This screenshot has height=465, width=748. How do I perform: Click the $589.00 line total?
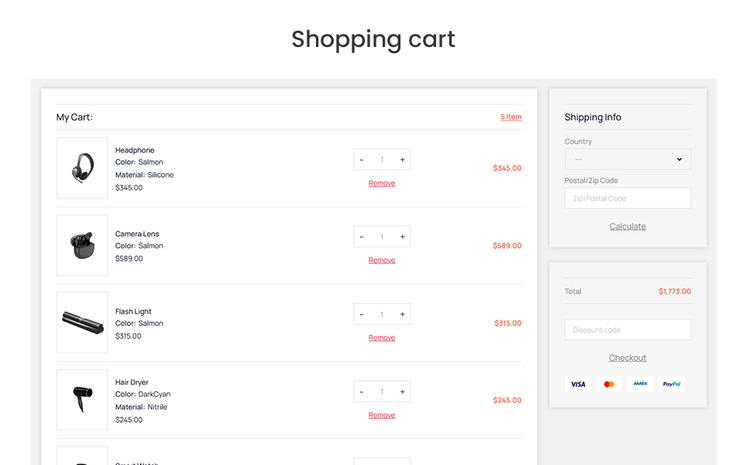click(x=507, y=246)
